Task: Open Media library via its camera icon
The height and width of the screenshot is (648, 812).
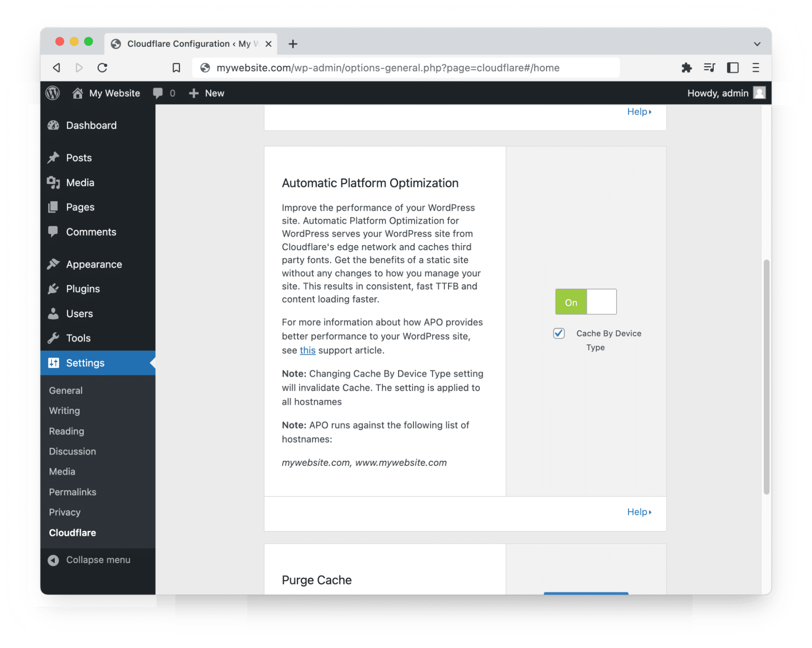Action: 53,182
